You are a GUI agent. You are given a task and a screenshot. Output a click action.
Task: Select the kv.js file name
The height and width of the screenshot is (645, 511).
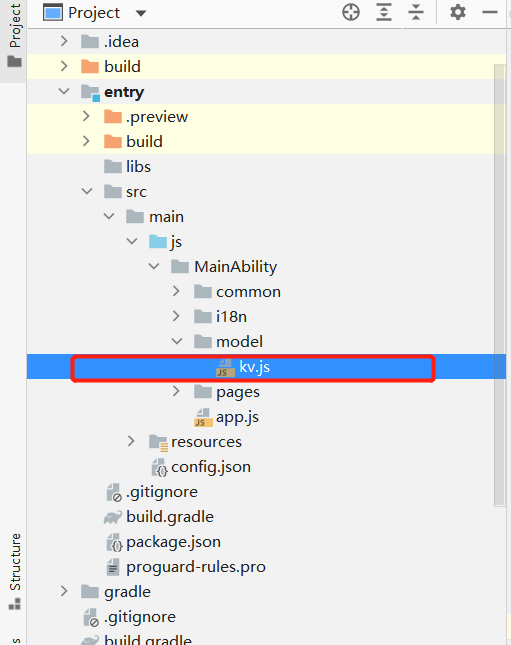[x=254, y=367]
